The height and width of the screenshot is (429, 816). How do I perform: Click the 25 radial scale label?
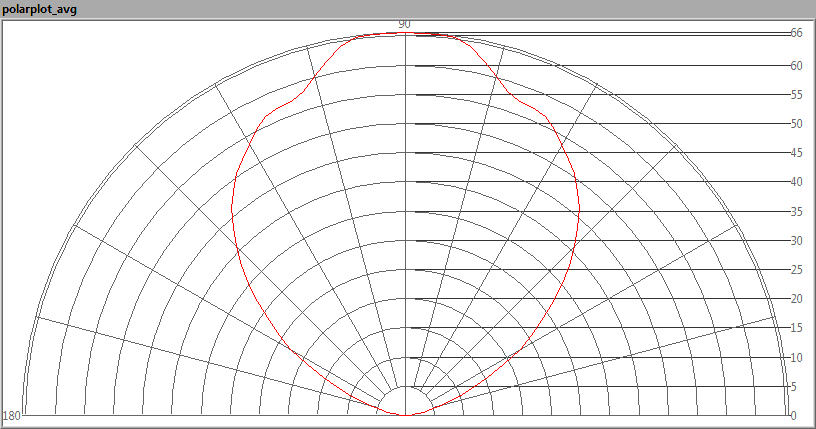tap(796, 270)
